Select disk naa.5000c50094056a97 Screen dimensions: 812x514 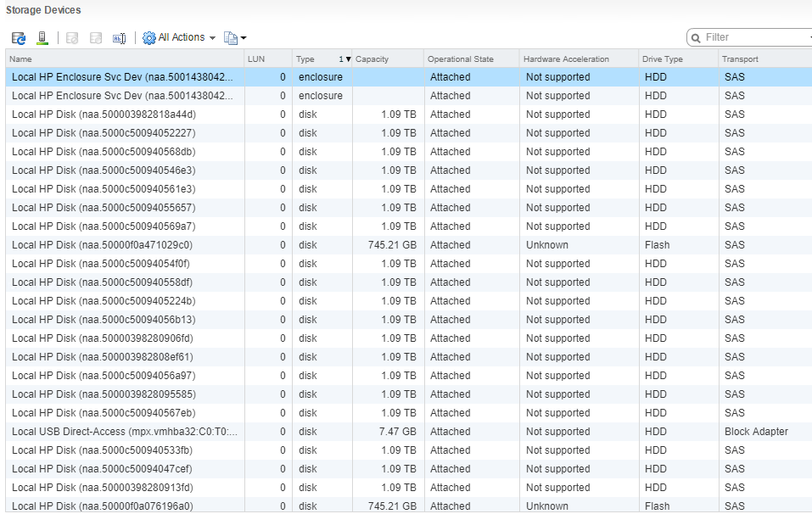coord(409,375)
